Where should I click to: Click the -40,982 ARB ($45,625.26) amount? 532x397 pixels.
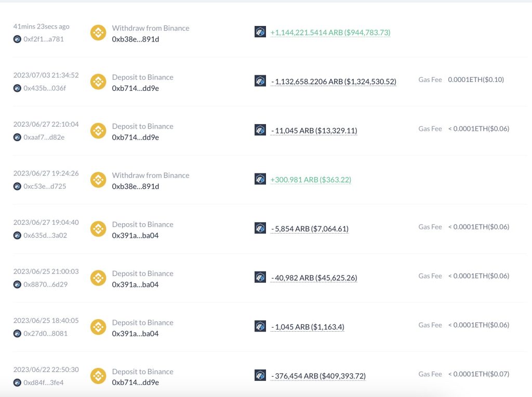click(x=314, y=278)
